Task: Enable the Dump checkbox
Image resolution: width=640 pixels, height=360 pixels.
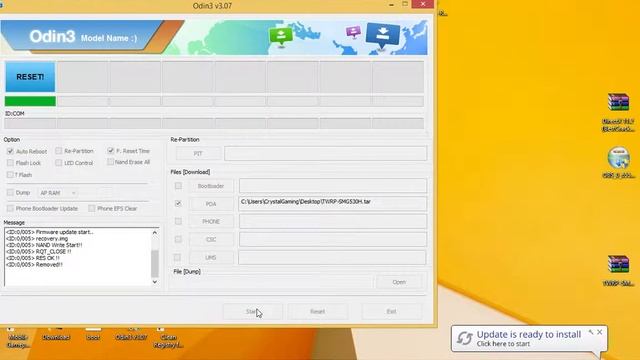Action: (x=10, y=192)
